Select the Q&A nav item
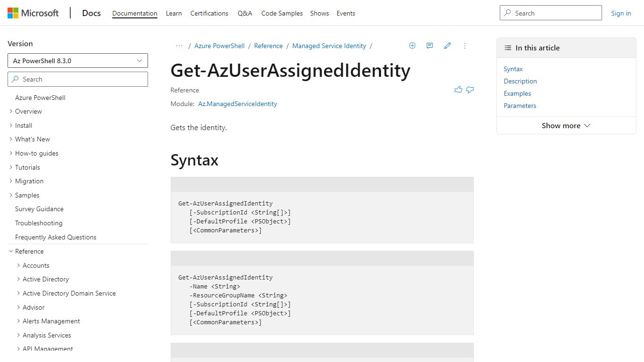 (x=245, y=13)
